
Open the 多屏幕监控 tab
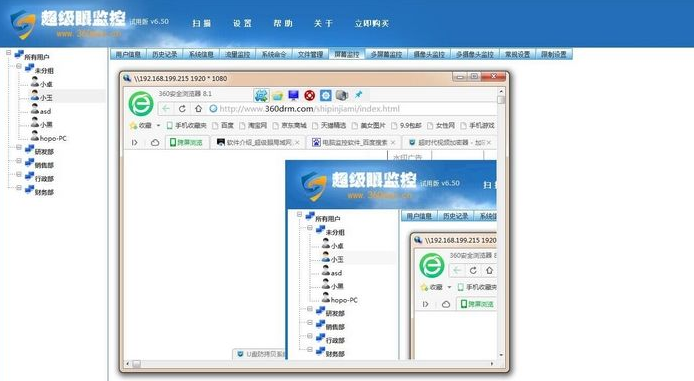(x=386, y=54)
